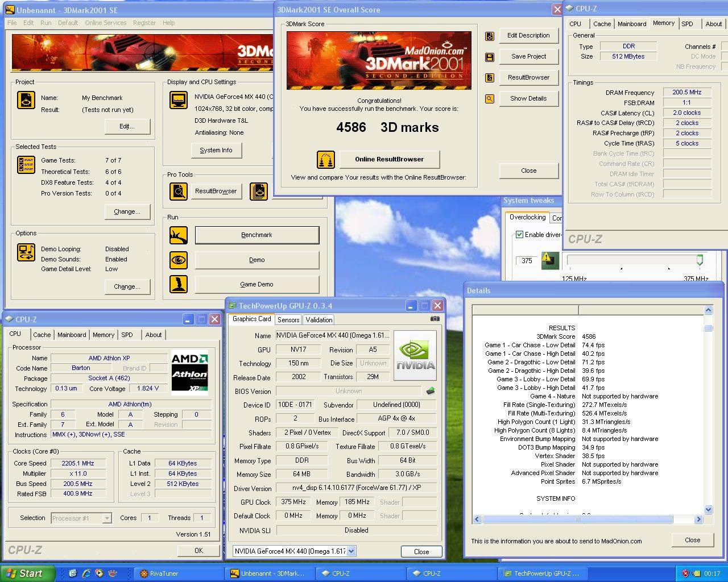Click the BIOS save icon in GPU-Z
This screenshot has width=728, height=582.
tap(431, 390)
